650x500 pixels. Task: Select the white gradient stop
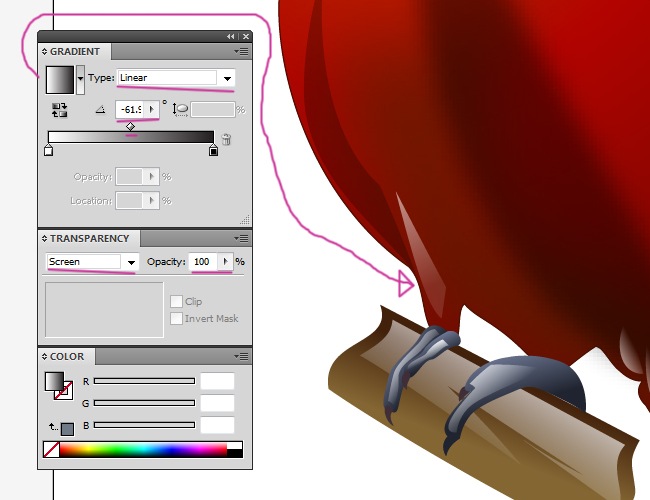point(49,150)
